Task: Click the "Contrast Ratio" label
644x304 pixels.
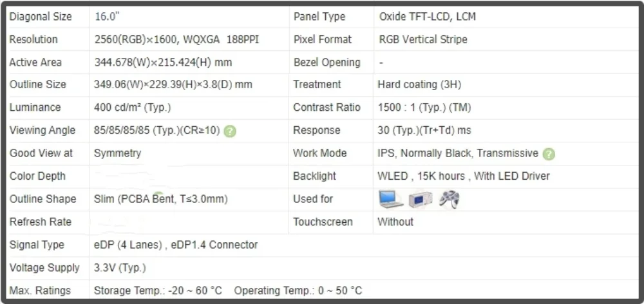Action: (327, 108)
